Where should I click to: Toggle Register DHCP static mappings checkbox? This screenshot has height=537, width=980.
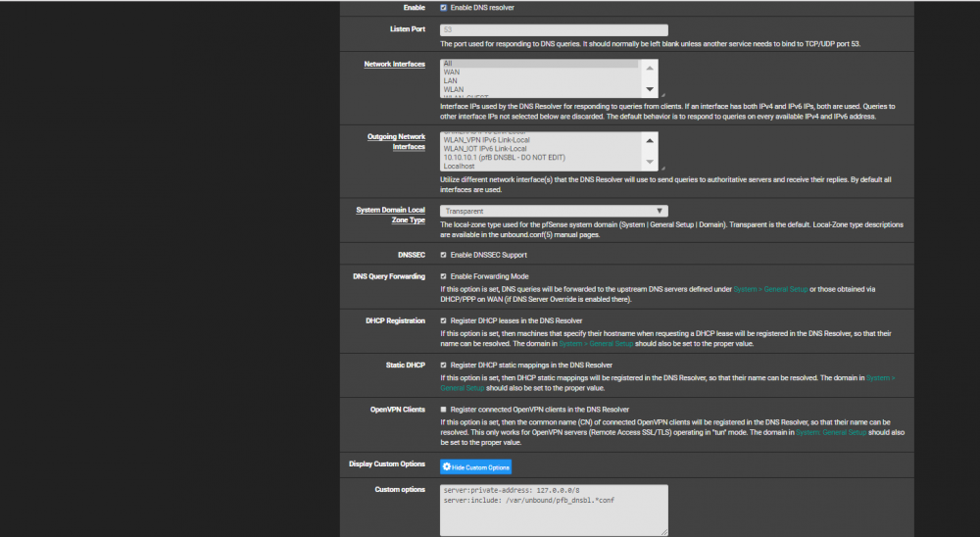point(443,366)
